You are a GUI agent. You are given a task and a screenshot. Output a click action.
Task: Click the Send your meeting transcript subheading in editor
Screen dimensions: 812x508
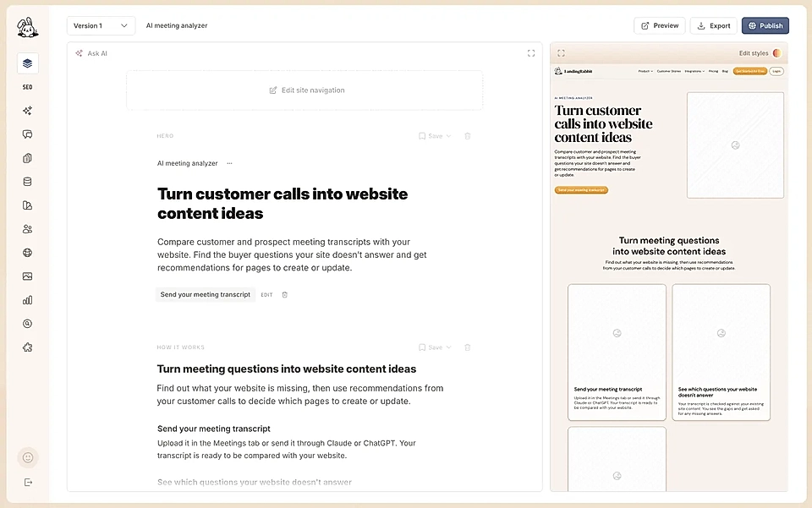(214, 429)
